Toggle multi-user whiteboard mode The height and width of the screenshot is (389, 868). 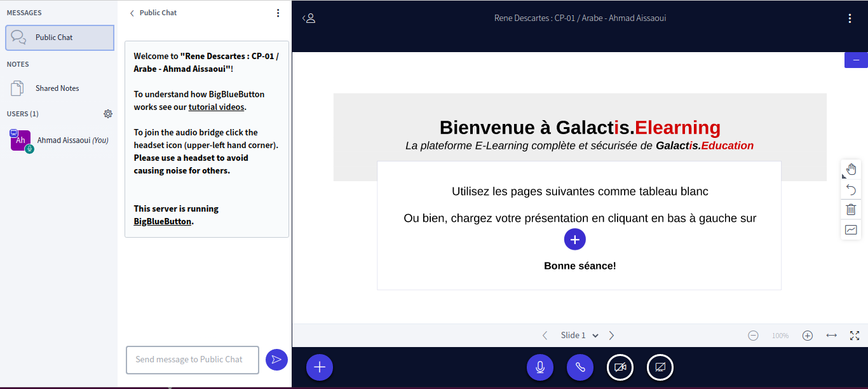pyautogui.click(x=851, y=229)
